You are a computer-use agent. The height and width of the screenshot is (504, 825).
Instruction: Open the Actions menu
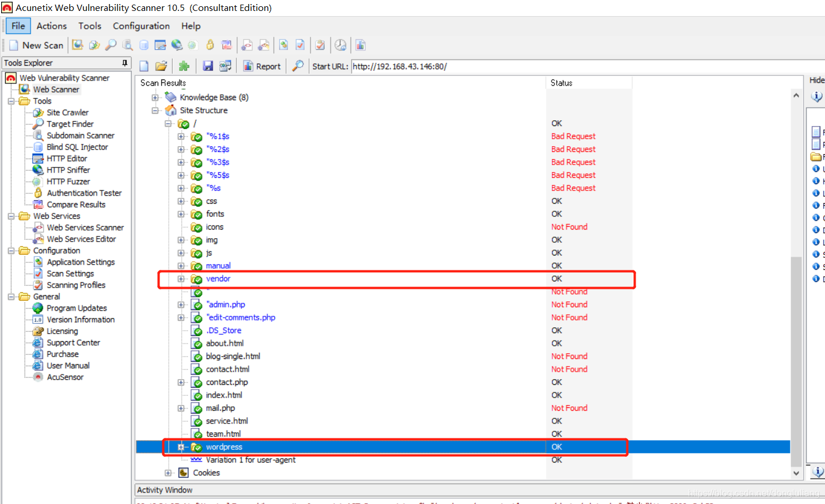coord(52,26)
